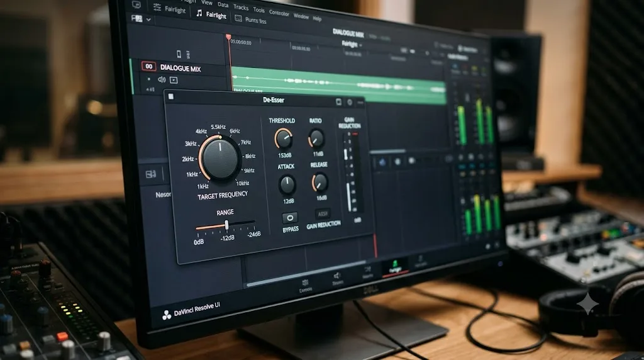
Task: Click the Threshold knob
Action: point(284,139)
